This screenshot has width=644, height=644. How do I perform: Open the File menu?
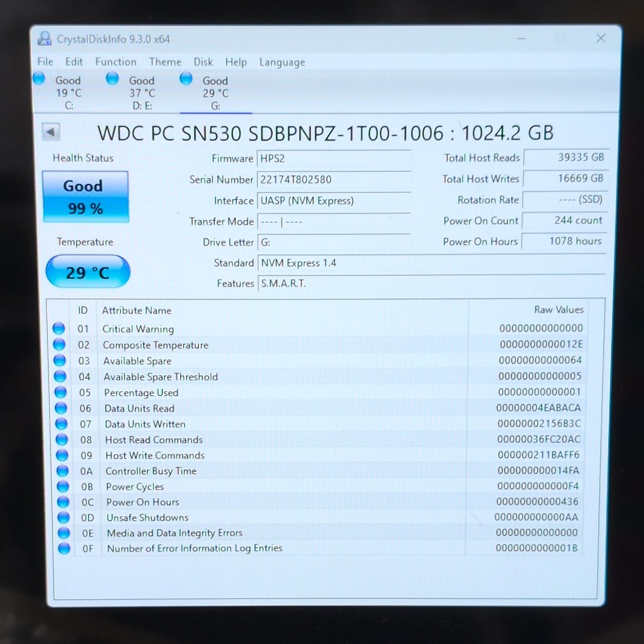coord(45,62)
